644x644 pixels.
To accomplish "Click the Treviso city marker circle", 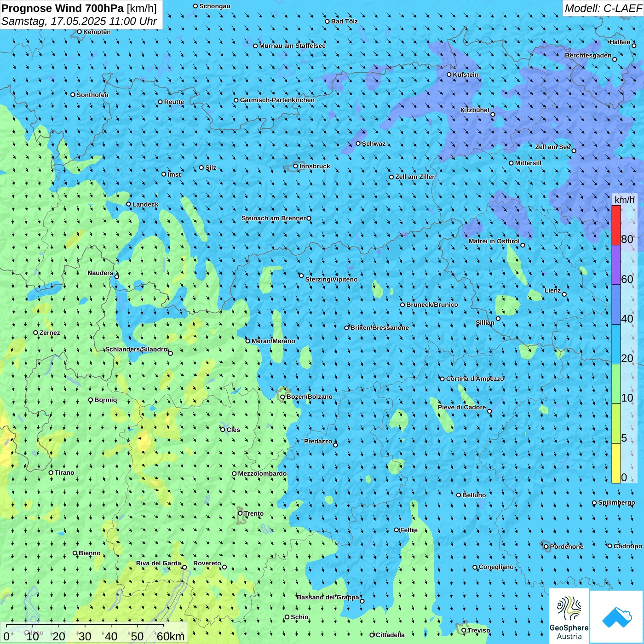I will (464, 630).
